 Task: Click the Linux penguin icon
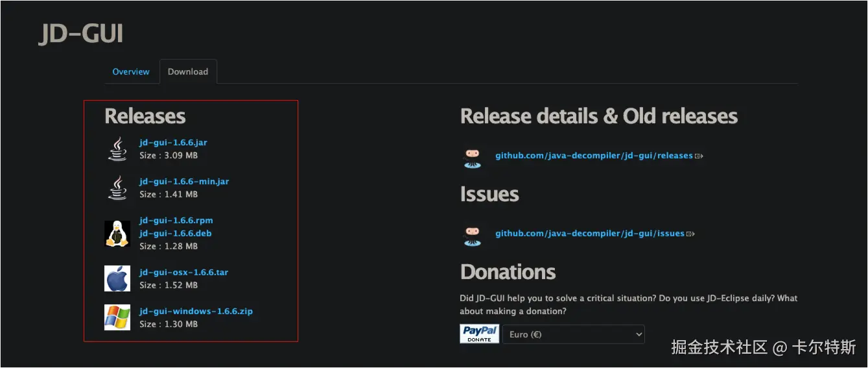pos(117,234)
